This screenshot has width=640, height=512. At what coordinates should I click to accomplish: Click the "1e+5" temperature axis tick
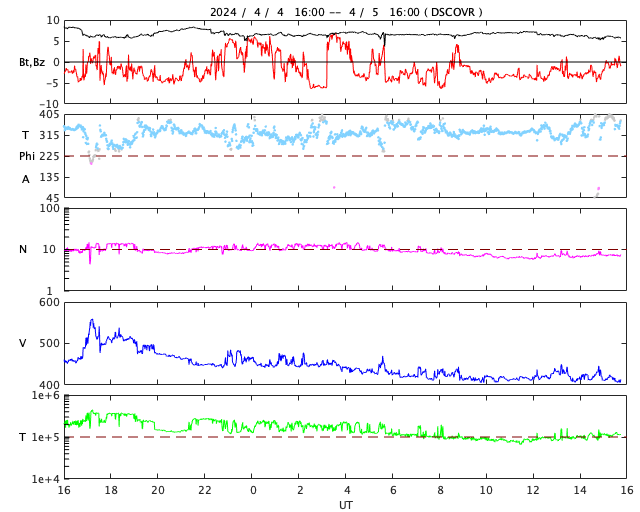46,437
